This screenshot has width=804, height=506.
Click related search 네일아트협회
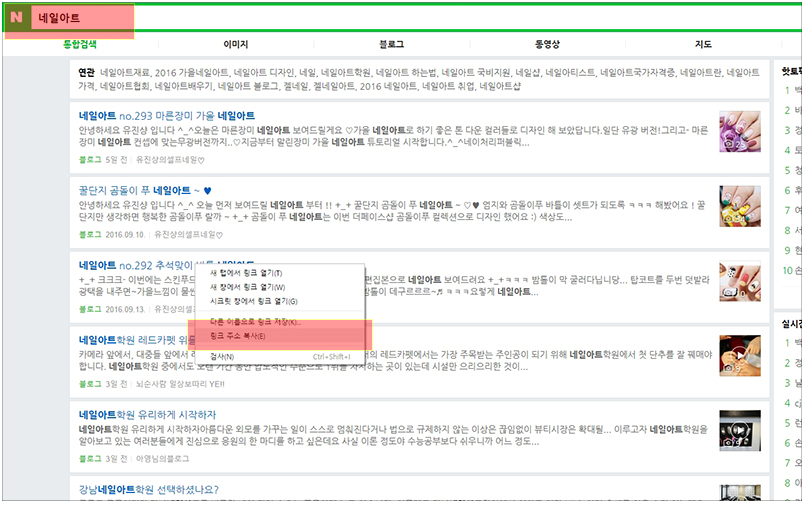coord(125,86)
